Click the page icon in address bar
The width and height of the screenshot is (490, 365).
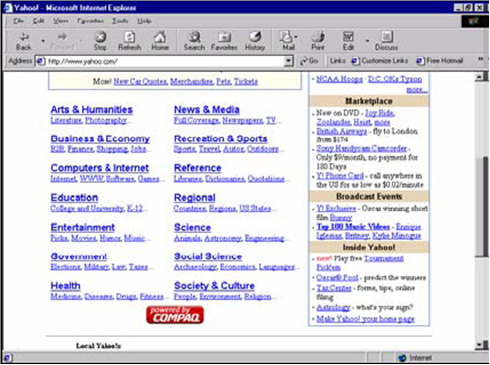pos(41,61)
